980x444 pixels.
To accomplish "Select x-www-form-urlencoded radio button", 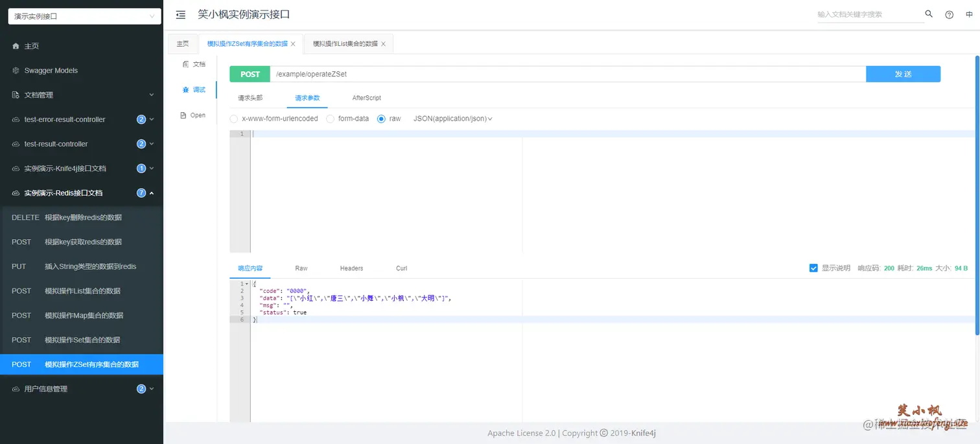I will coord(234,119).
